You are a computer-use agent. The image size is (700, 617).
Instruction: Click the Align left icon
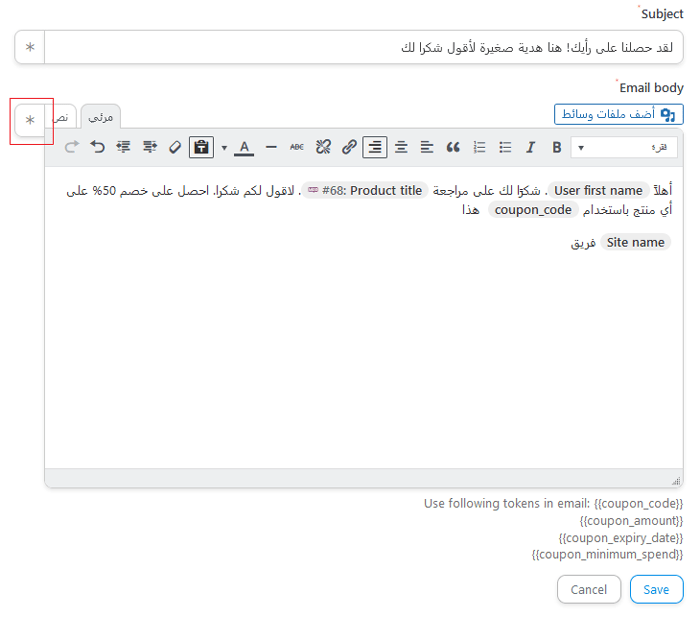tap(427, 147)
